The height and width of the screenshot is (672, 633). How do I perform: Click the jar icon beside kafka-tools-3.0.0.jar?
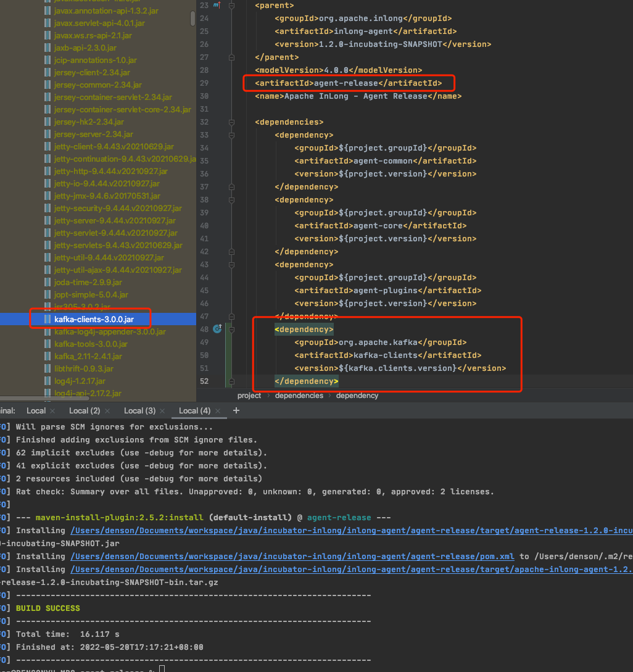tap(48, 344)
